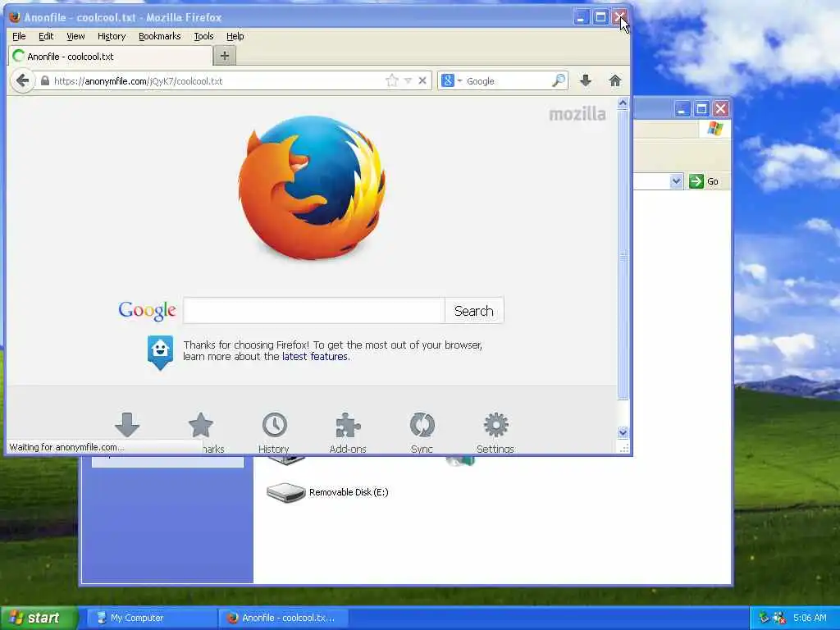Screen dimensions: 840x630
Task: Go back with the Firefox back arrow
Action: point(22,81)
